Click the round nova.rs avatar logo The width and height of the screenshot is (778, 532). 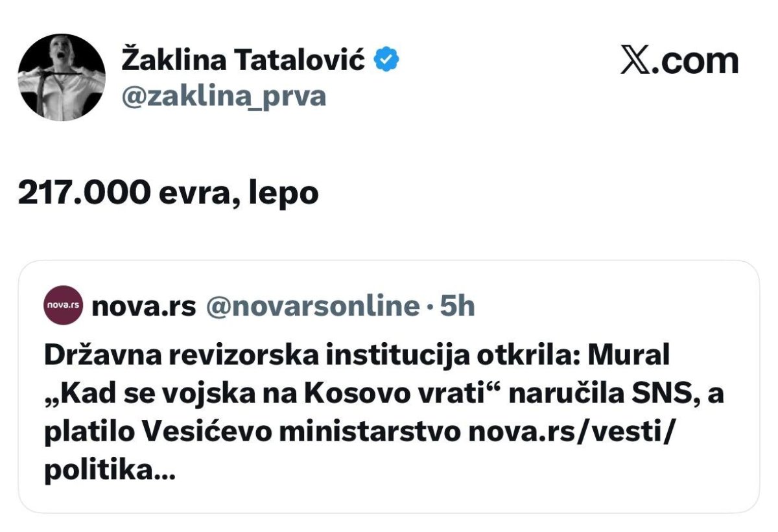(63, 305)
